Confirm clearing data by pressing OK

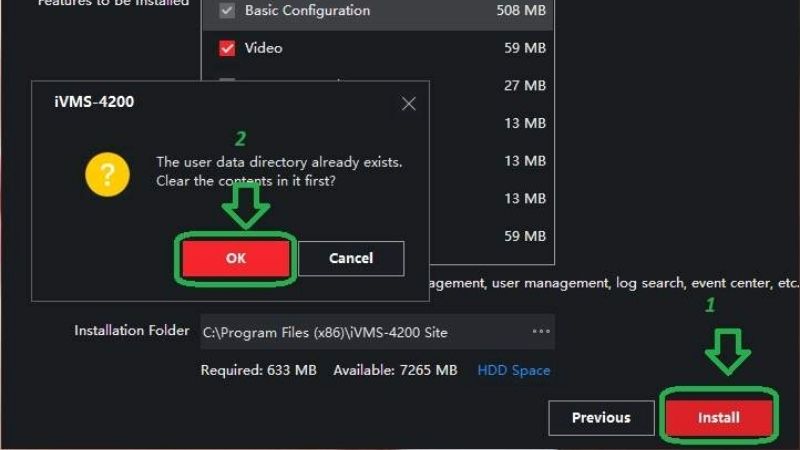click(236, 258)
